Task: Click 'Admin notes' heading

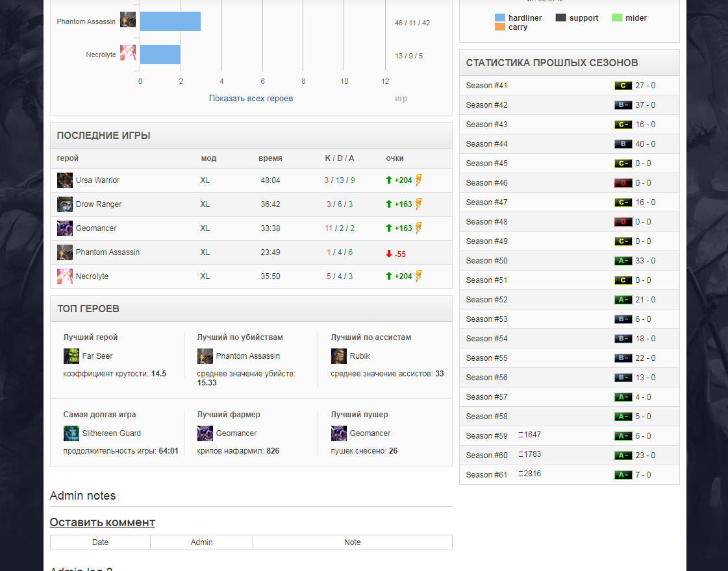Action: tap(82, 495)
